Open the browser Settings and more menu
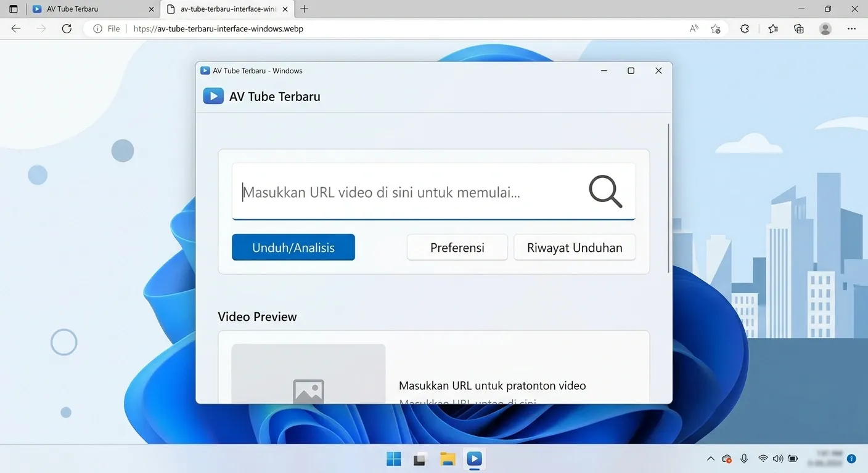Viewport: 868px width, 473px height. [851, 28]
